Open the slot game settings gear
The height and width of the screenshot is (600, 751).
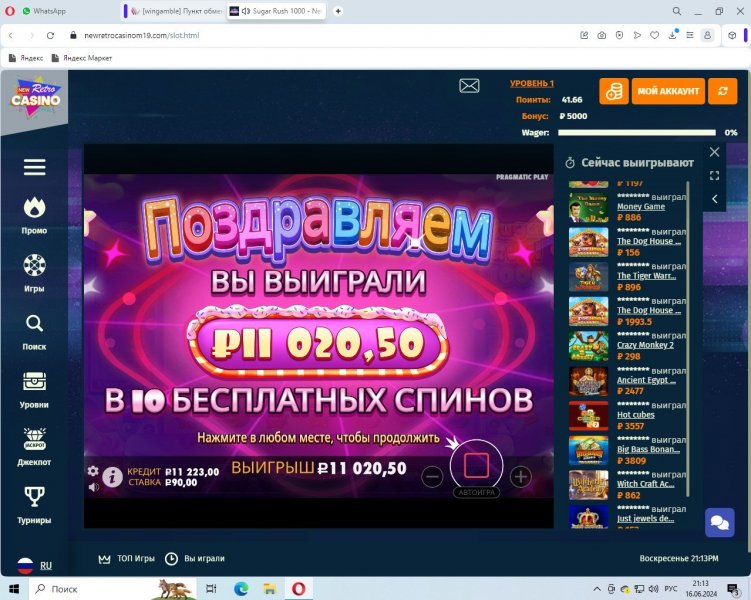(x=93, y=471)
